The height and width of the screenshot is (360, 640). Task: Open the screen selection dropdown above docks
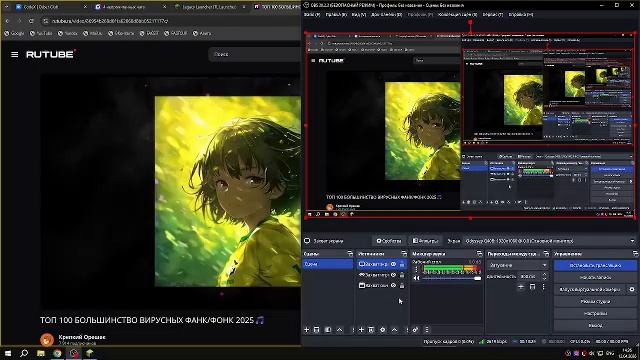[549, 241]
